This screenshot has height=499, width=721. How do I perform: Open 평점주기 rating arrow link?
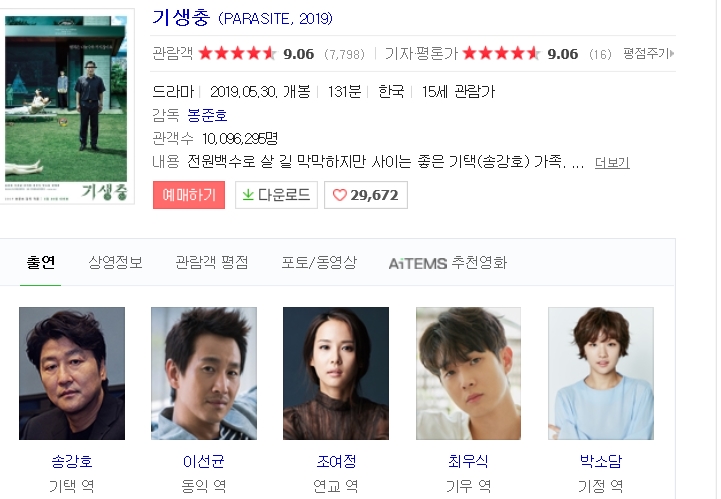pos(648,53)
